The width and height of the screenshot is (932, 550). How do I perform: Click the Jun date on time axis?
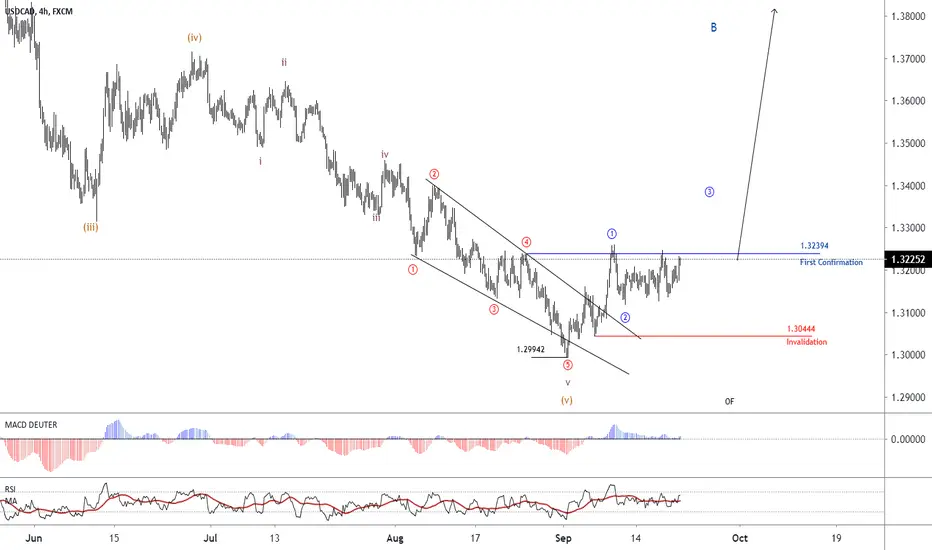(x=34, y=538)
